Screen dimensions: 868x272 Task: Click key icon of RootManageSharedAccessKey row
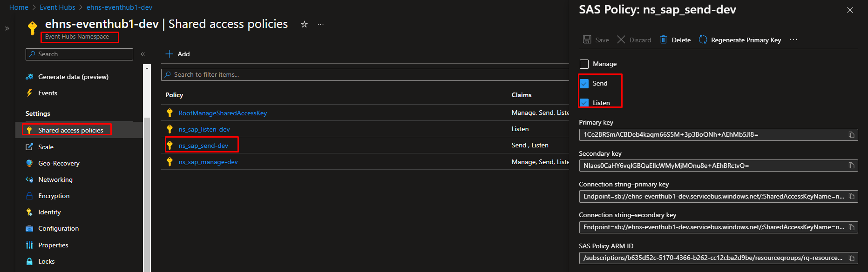pyautogui.click(x=170, y=113)
